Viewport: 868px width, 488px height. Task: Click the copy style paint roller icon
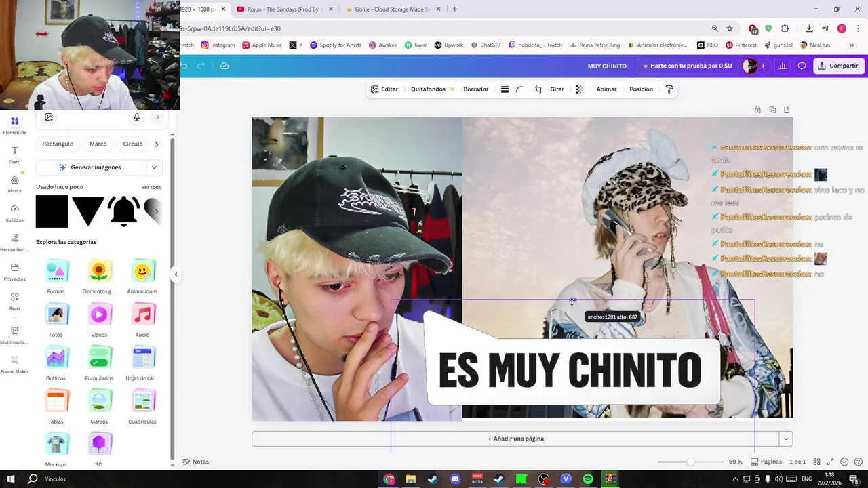(669, 89)
